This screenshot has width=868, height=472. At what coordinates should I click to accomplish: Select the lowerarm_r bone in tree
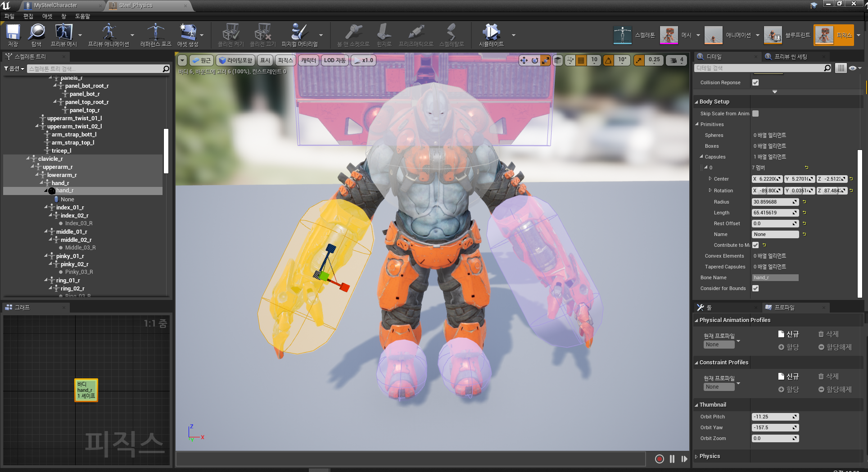(x=62, y=175)
